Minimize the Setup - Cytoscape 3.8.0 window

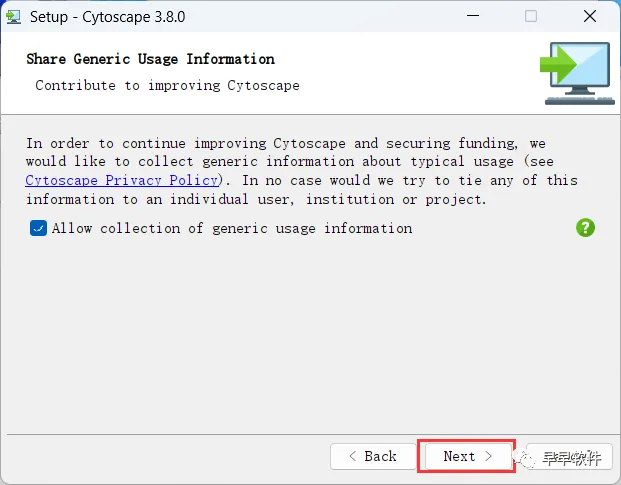pos(473,16)
